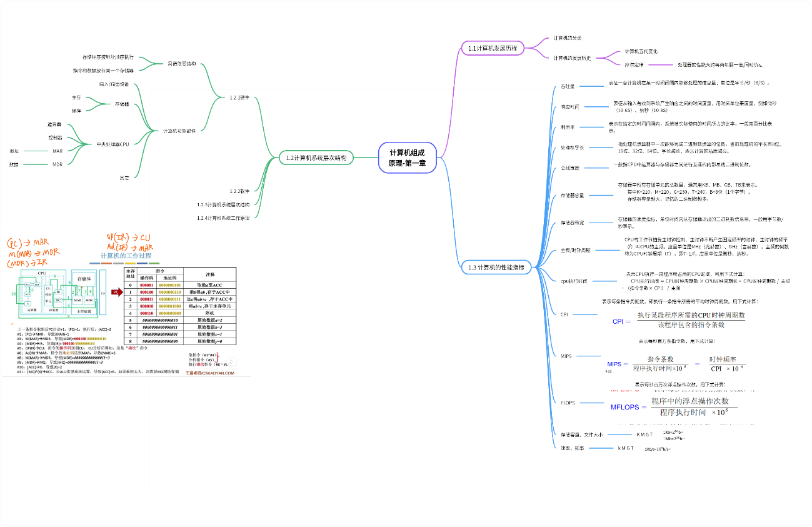812x527 pixels.
Task: Select the 计算机功能部件 node
Action: tap(179, 131)
